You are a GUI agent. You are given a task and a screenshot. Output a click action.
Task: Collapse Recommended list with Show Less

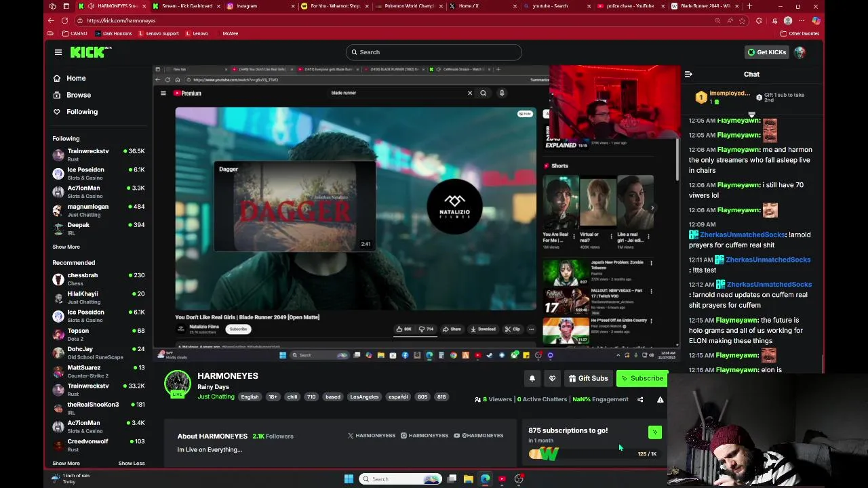click(132, 464)
